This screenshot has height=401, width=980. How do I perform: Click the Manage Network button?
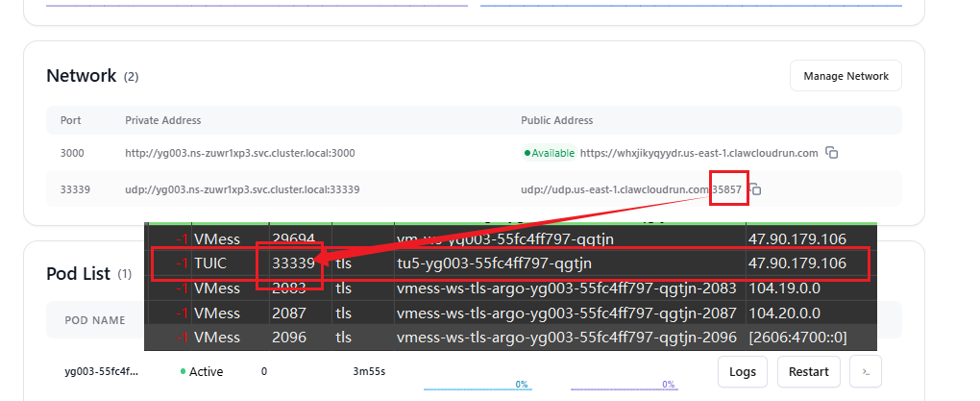coord(845,76)
